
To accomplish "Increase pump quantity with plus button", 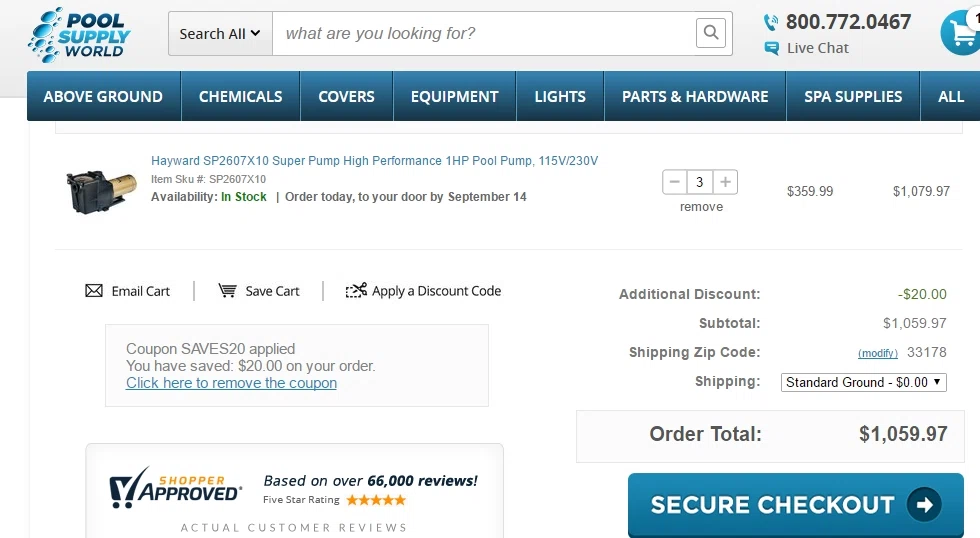I will pos(725,182).
